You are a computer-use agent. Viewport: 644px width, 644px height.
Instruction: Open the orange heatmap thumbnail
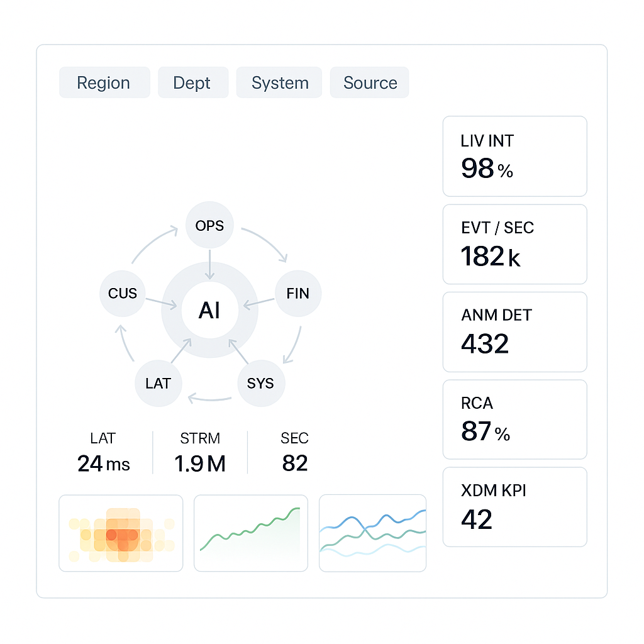(x=121, y=533)
